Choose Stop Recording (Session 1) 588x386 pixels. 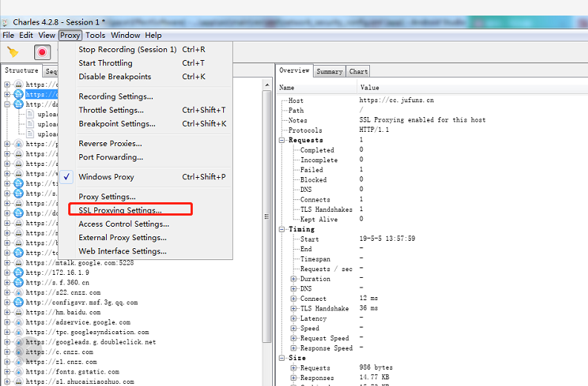(145, 50)
